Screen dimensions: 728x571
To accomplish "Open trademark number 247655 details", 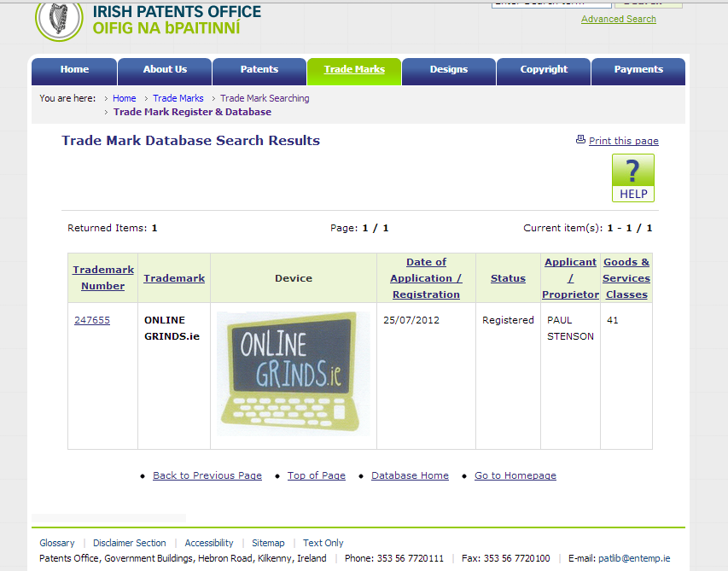I will coord(92,320).
